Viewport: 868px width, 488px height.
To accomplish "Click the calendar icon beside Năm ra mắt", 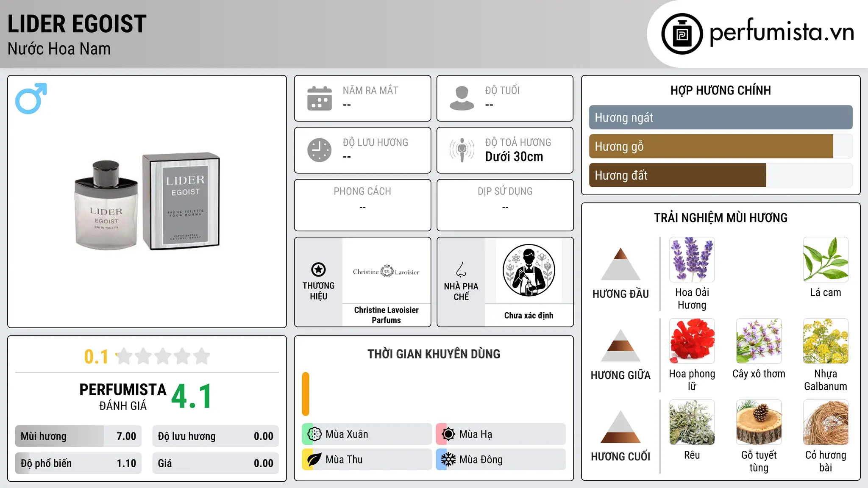I will pos(320,98).
